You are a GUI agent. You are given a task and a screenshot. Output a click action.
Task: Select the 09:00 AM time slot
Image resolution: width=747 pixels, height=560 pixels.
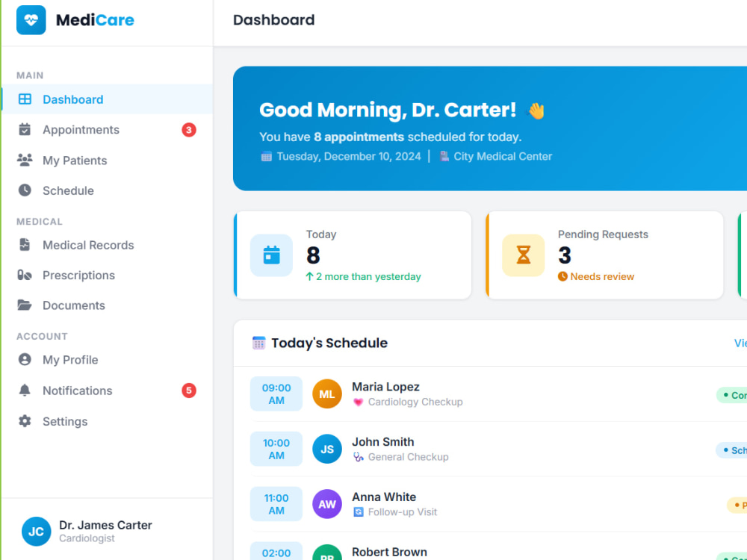(x=276, y=393)
